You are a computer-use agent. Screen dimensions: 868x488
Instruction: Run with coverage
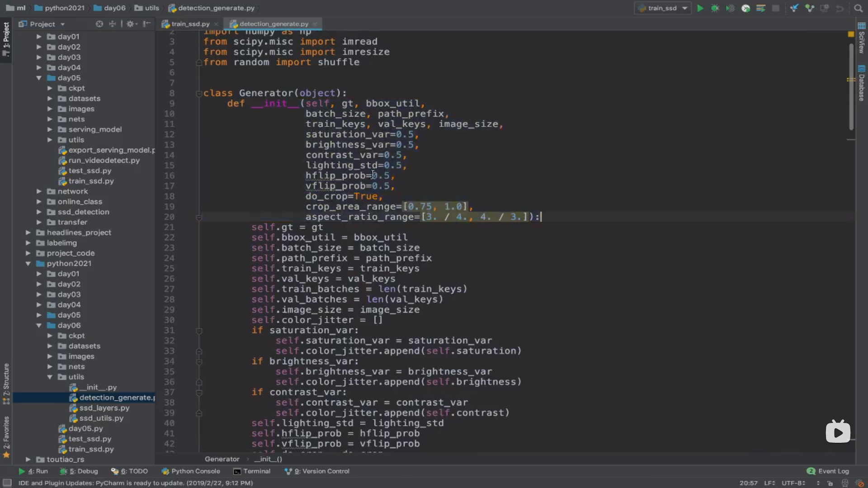point(730,8)
